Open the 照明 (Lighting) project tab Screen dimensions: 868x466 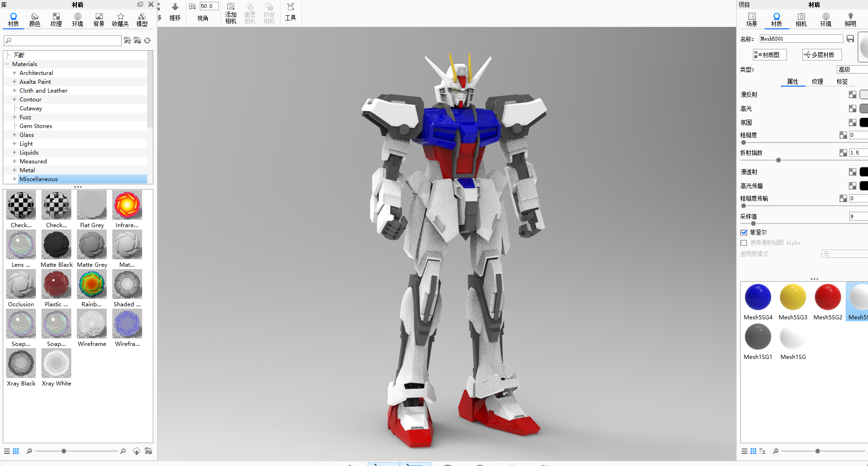click(850, 20)
